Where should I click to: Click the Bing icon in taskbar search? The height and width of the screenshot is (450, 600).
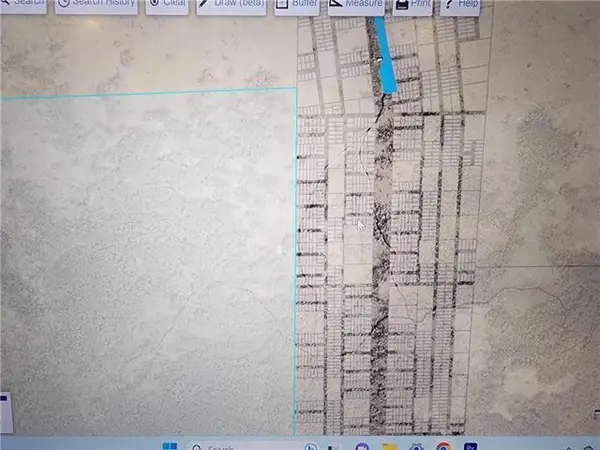point(312,446)
